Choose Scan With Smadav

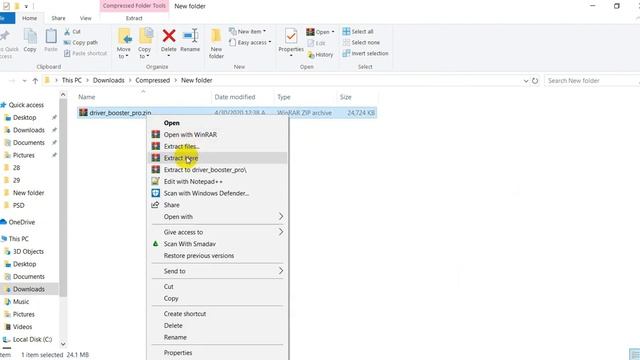tap(218, 244)
